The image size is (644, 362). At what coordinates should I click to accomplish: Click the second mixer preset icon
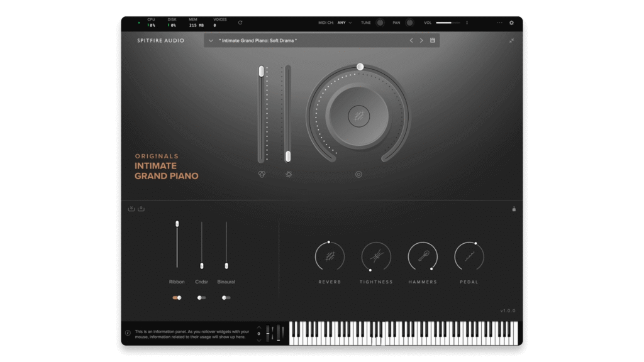click(142, 209)
